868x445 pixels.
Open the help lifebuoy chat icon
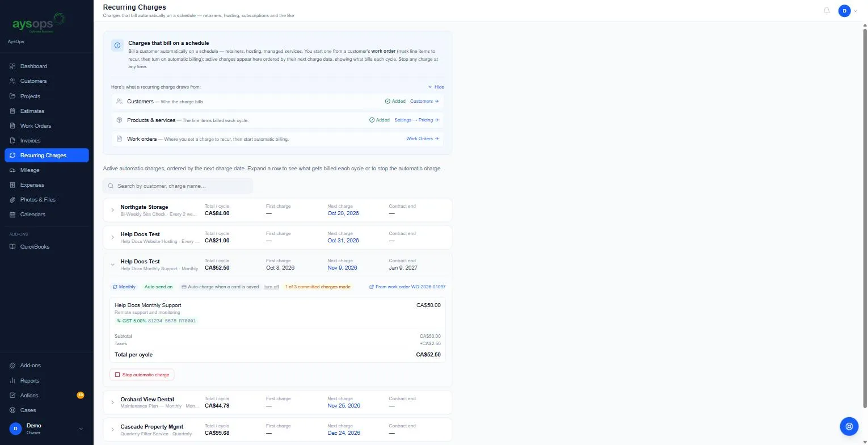pyautogui.click(x=849, y=426)
